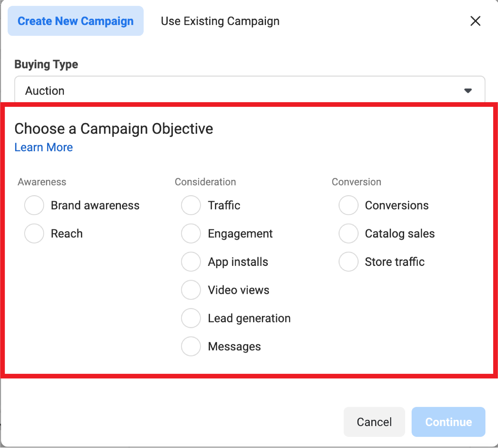The image size is (498, 448).
Task: Click the Conversion column heading
Action: [356, 182]
